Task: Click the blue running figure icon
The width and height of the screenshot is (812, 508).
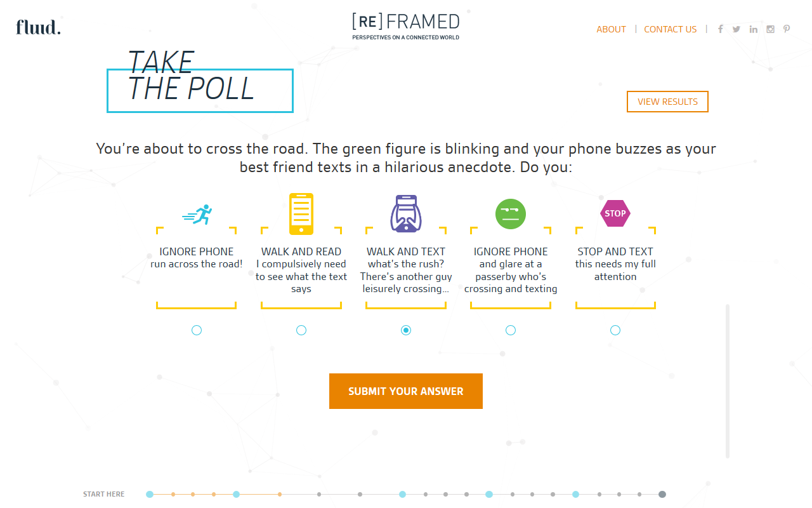Action: (197, 215)
